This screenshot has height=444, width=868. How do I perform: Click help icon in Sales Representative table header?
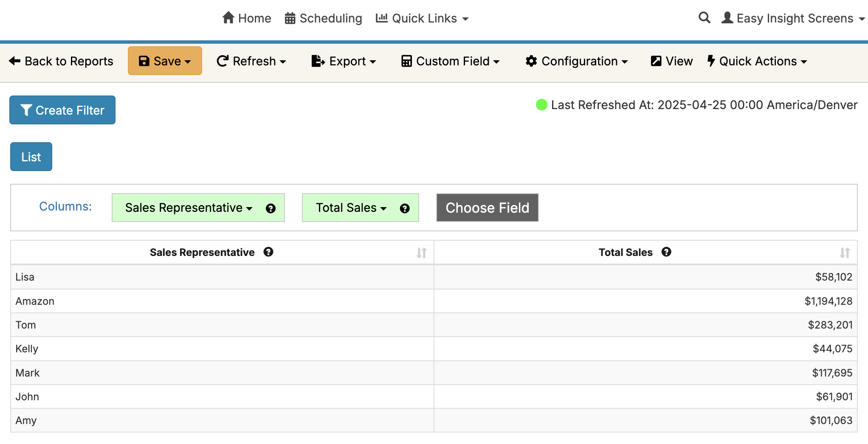(x=268, y=252)
